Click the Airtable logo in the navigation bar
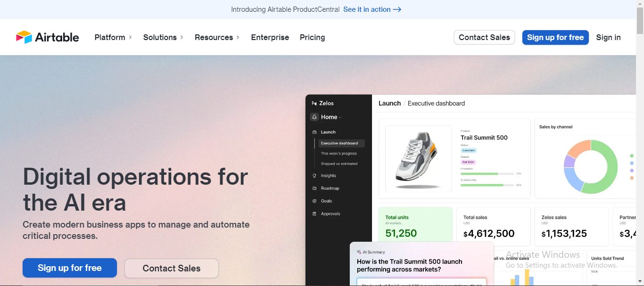Viewport: 644px width, 286px height. click(48, 37)
